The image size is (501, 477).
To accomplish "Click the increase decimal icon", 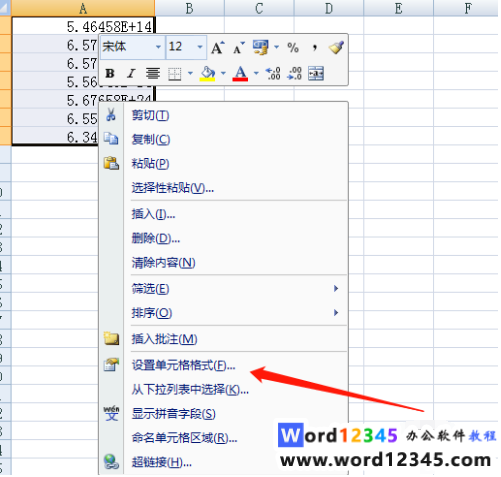I will 273,73.
